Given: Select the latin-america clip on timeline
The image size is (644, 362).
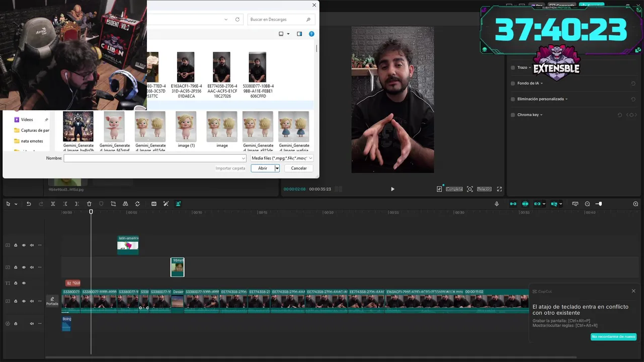Looking at the screenshot, I should point(128,245).
